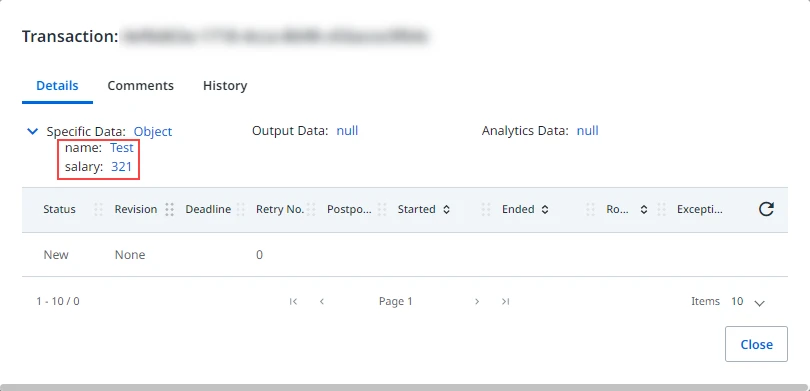This screenshot has width=810, height=391.
Task: Select the Analytics Data label
Action: coord(525,131)
